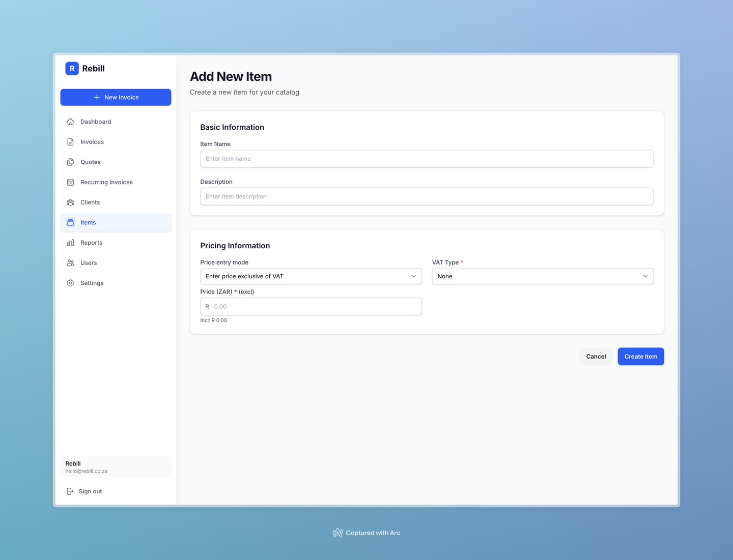Open Settings via the gear icon

pos(70,283)
